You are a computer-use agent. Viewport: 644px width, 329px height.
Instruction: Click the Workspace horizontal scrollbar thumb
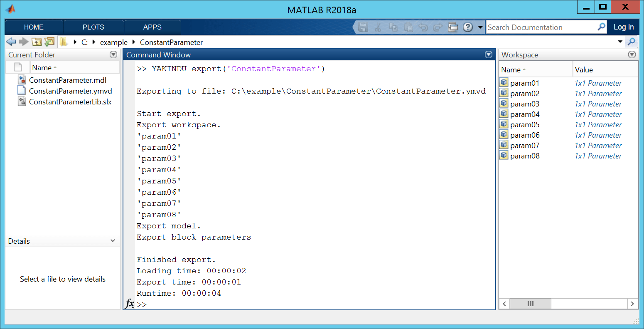[530, 304]
